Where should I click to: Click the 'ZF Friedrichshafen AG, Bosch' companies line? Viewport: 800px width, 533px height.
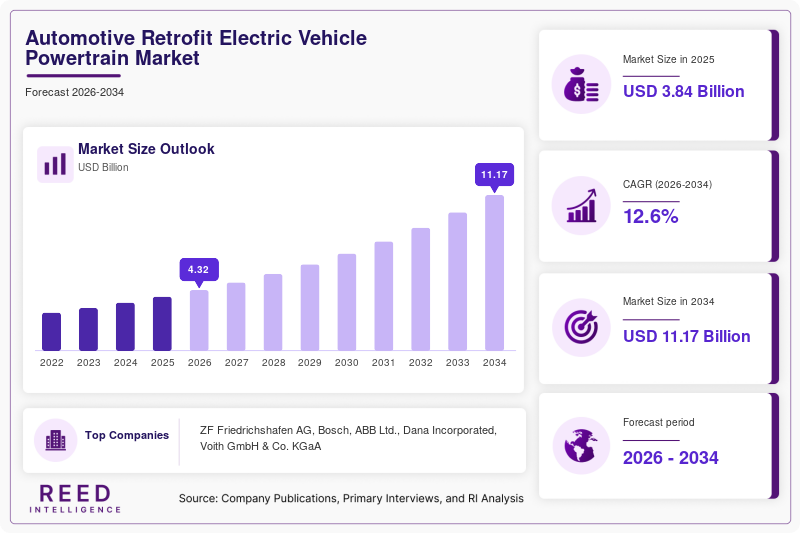[348, 430]
